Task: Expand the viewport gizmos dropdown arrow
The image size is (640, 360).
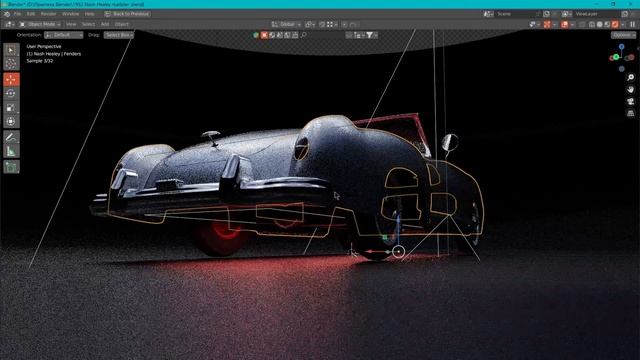Action: (554, 24)
